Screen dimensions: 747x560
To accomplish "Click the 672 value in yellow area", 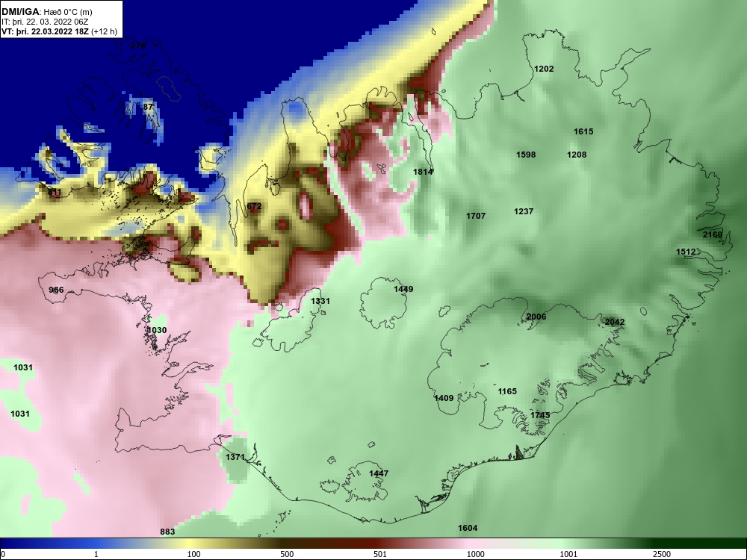I will pyautogui.click(x=255, y=206).
